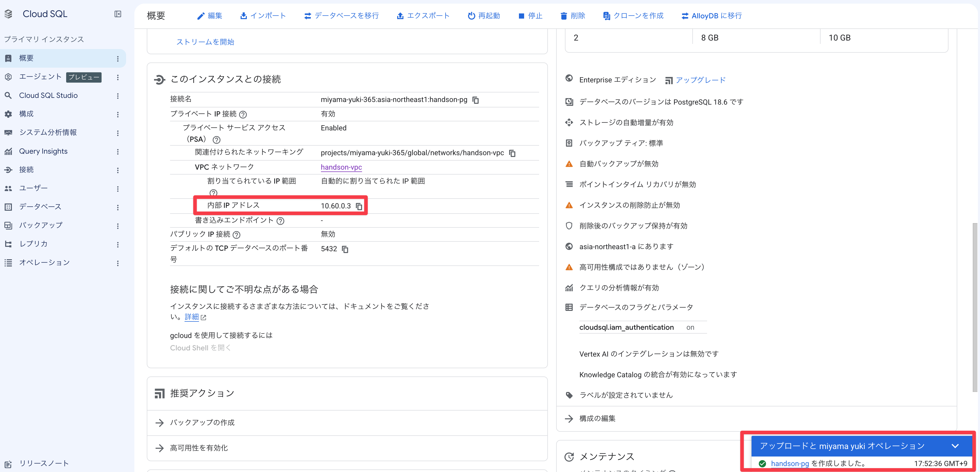The width and height of the screenshot is (980, 472).
Task: Open more options for システム分析情報 item
Action: [x=118, y=133]
